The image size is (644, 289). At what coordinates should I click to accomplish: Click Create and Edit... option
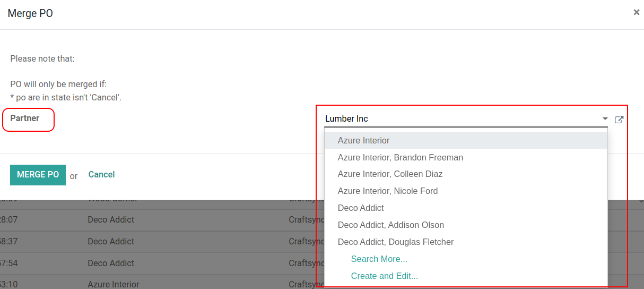pos(384,276)
